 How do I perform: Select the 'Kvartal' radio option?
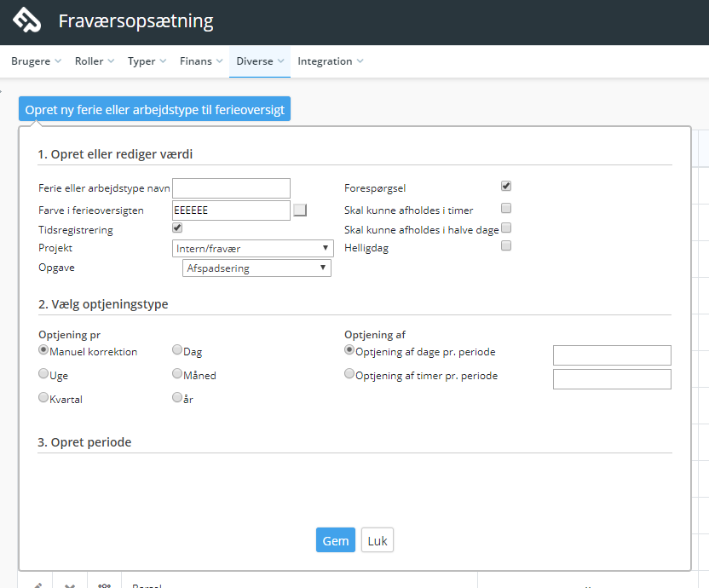[43, 397]
